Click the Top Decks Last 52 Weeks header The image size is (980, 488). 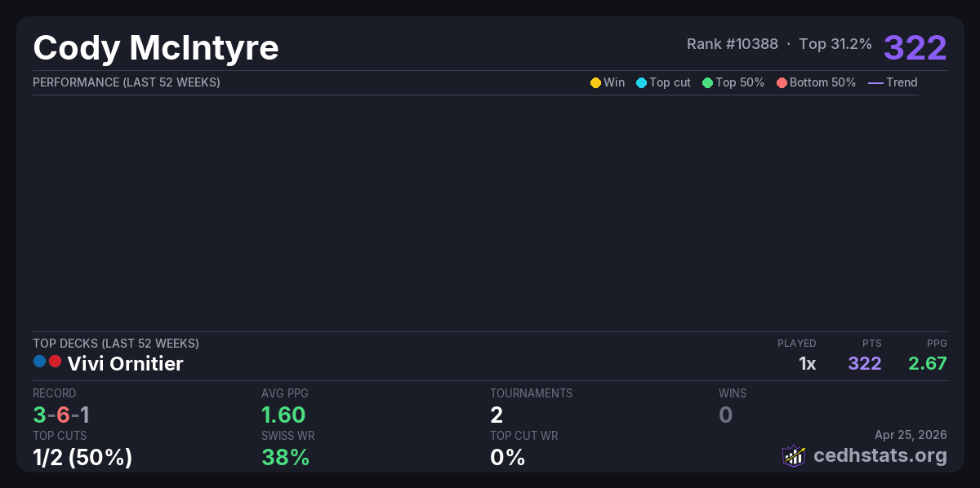click(116, 344)
